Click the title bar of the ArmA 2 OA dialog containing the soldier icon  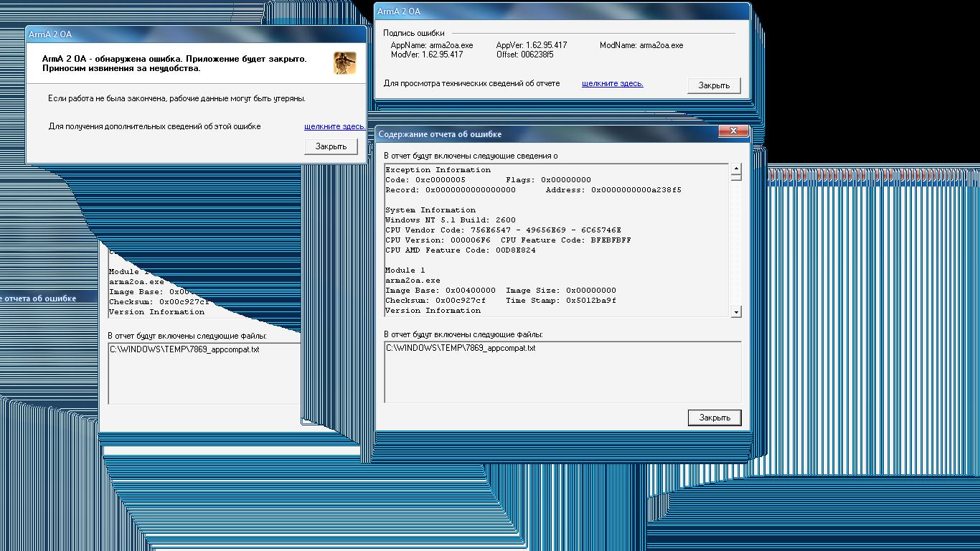(196, 34)
